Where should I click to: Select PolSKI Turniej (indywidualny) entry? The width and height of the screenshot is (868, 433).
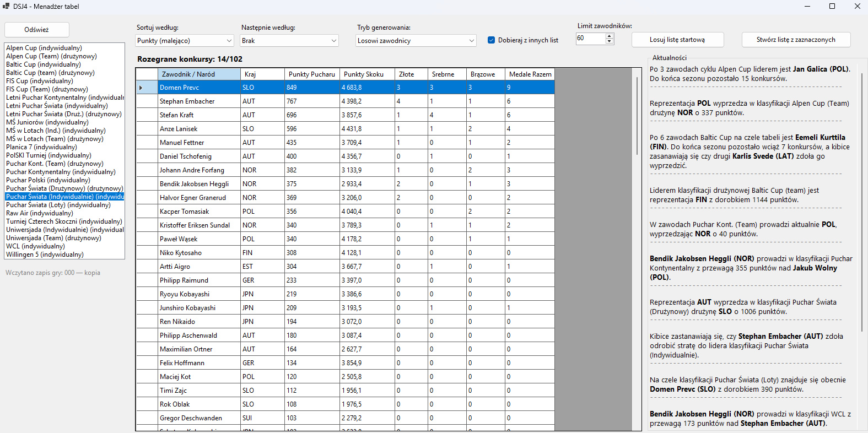tap(64, 155)
